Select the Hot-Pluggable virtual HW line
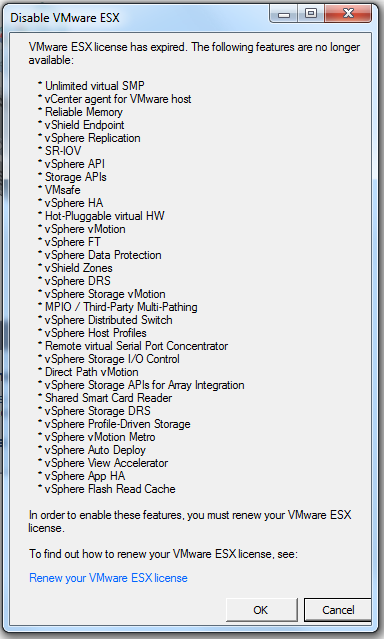Viewport: 384px width, 639px height. click(105, 216)
